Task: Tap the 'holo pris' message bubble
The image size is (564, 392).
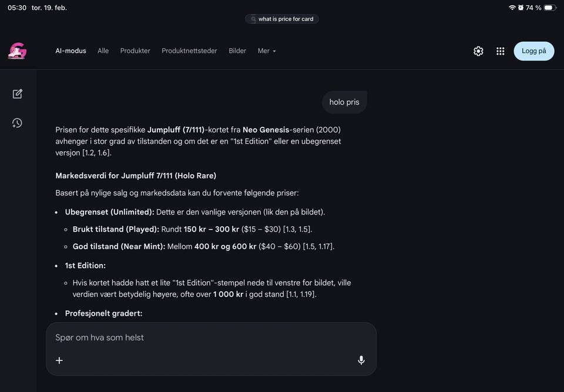Action: point(344,102)
